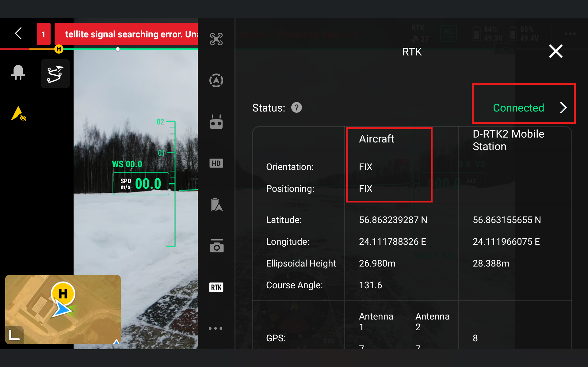This screenshot has width=588, height=367.
Task: Click the home point marker on timeline
Action: [59, 49]
